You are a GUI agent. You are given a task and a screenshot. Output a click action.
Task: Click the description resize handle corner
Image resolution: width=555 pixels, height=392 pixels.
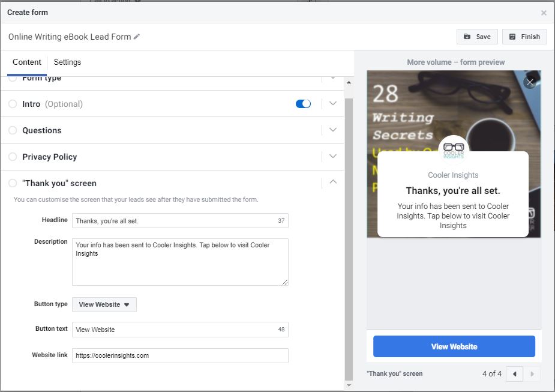pos(285,282)
